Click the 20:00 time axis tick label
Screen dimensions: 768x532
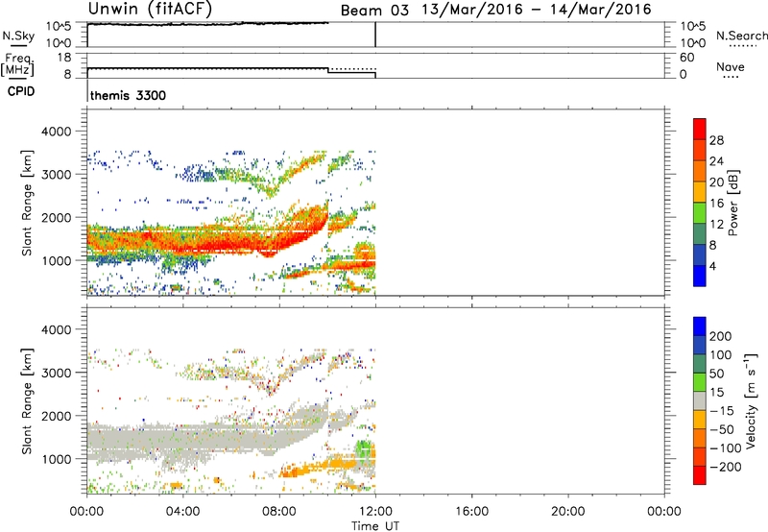coord(568,512)
